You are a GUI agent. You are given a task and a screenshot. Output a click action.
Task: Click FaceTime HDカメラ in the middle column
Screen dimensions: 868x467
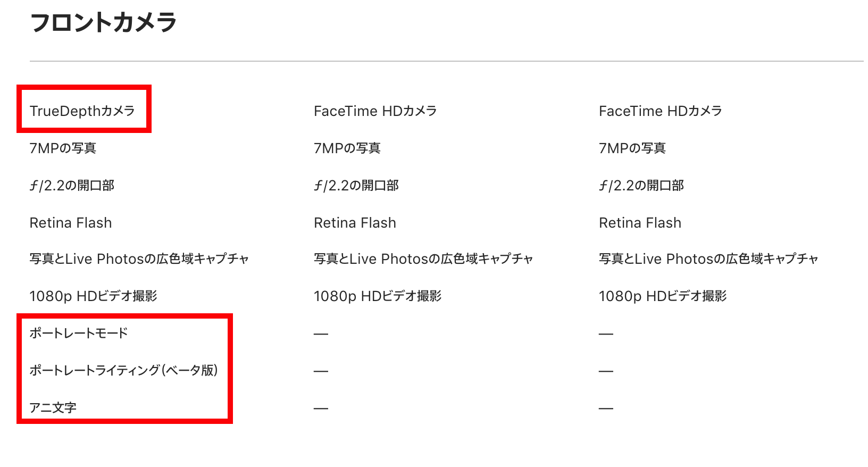375,111
